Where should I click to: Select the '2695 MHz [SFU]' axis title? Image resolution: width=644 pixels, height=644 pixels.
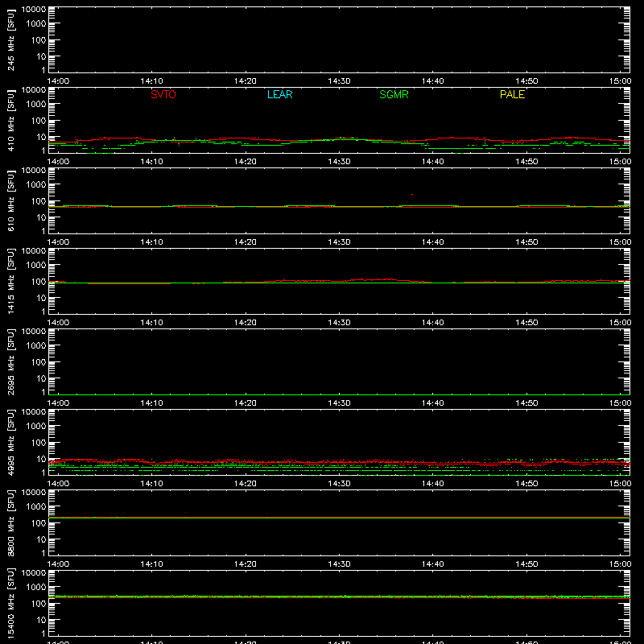click(x=10, y=361)
